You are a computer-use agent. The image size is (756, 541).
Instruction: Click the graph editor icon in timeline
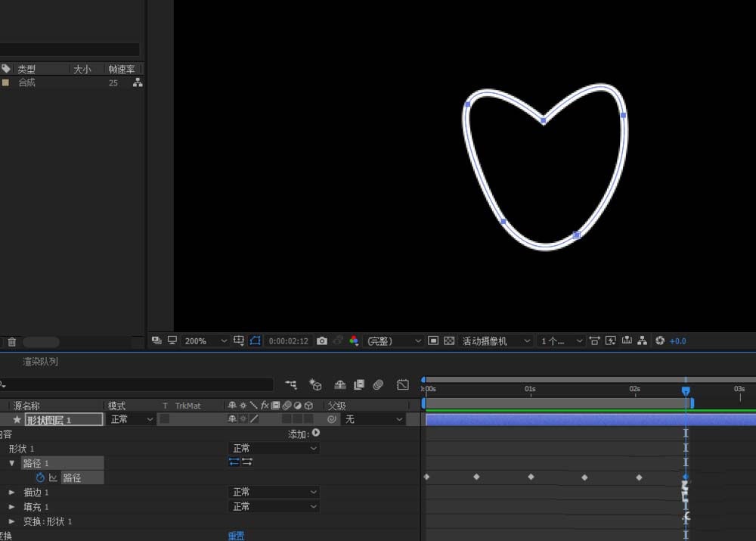click(x=403, y=384)
